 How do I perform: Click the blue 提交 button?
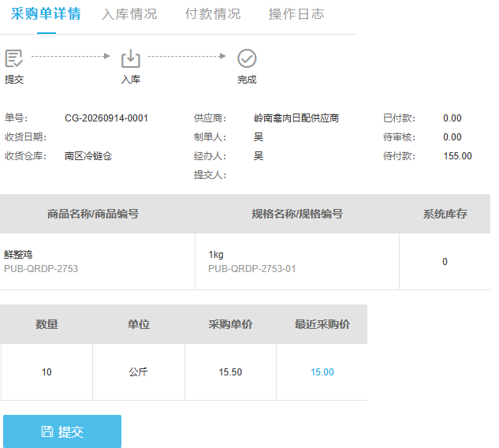click(x=62, y=431)
